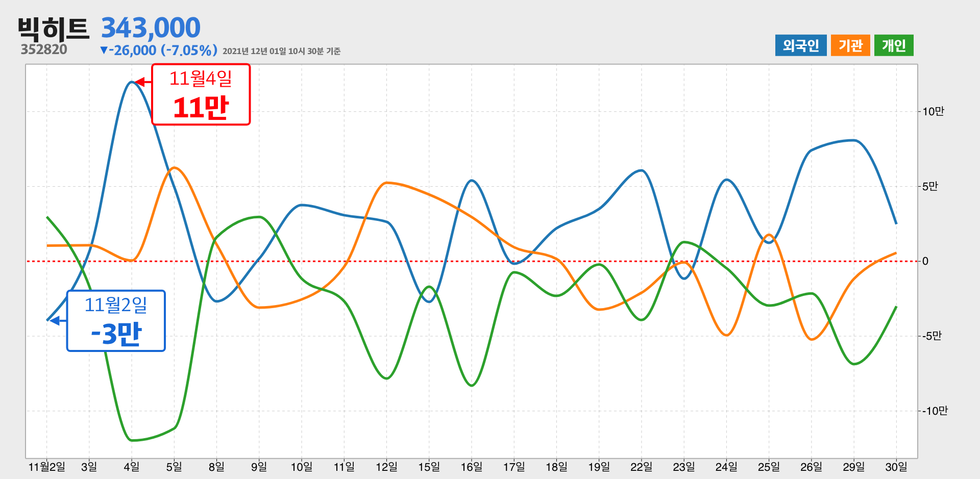Click the 343,000 price value
Viewport: 980px width, 479px height.
point(151,28)
